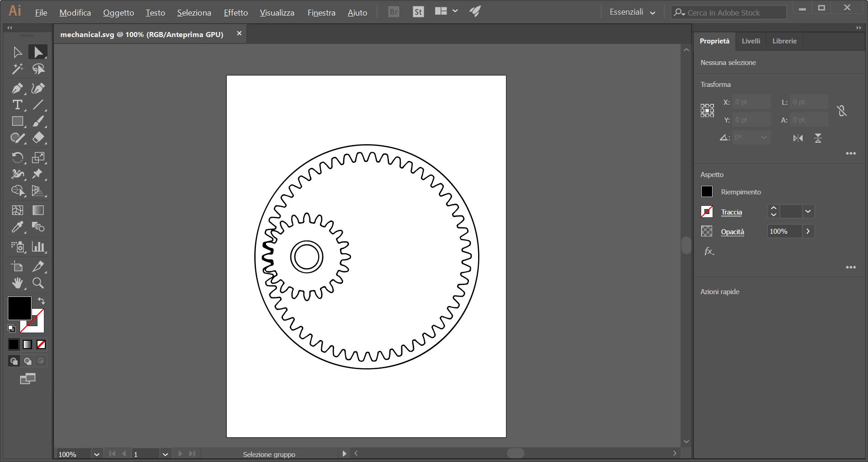Select the Lasso tool

[x=38, y=69]
